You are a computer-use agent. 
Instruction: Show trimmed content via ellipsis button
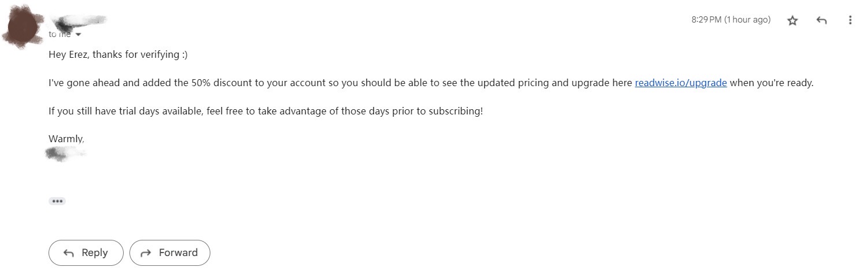pos(57,201)
